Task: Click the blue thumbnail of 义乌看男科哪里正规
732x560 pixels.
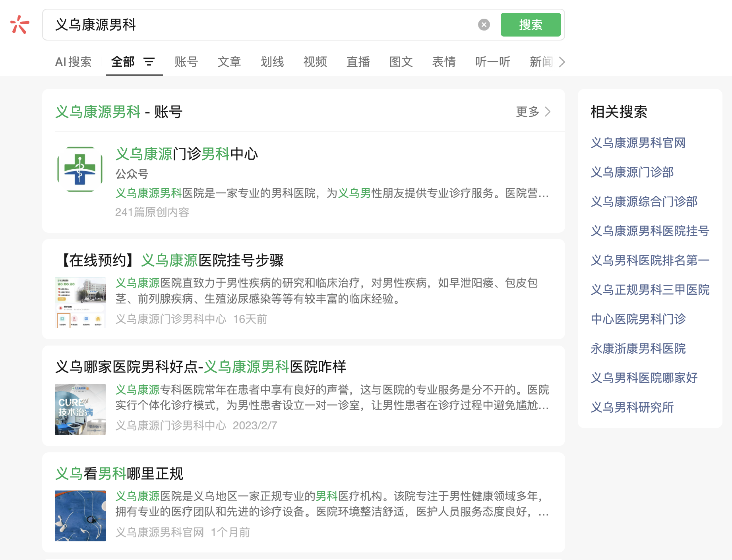Action: [x=80, y=516]
